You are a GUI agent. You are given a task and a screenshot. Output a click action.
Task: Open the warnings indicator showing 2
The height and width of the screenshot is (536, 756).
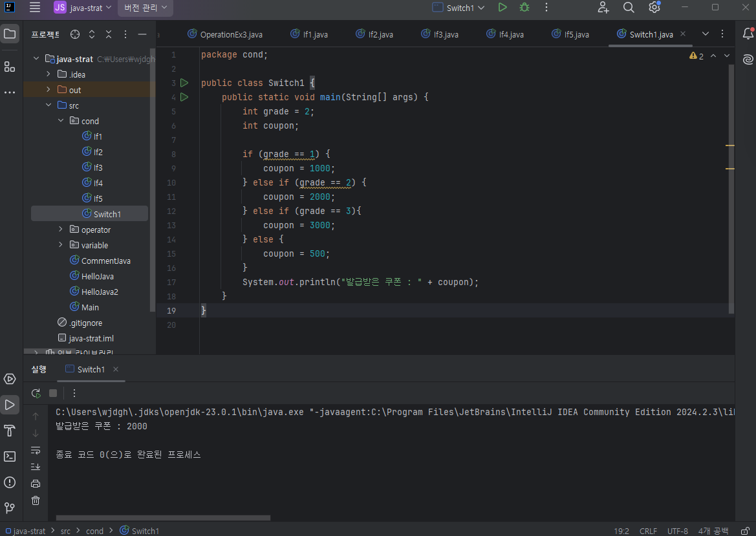[x=697, y=56]
